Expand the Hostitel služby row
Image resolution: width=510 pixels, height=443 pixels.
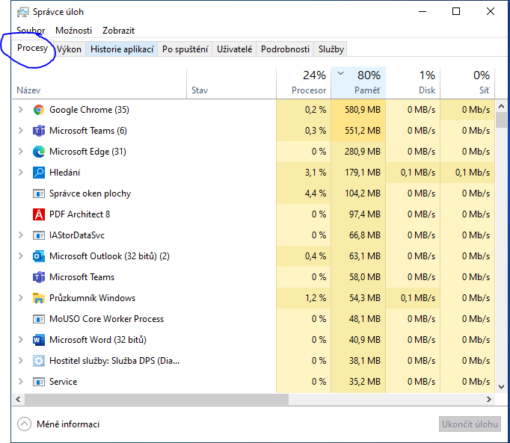tap(21, 361)
